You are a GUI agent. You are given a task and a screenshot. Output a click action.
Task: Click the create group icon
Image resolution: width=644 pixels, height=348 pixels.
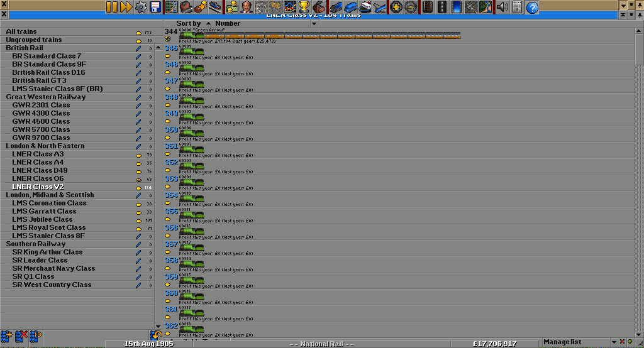[x=6, y=337]
